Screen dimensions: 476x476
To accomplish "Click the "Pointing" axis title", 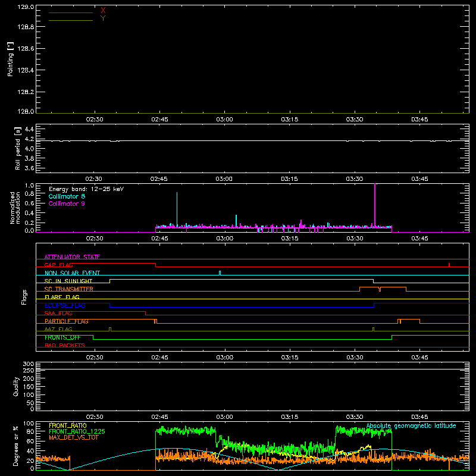I will [x=10, y=59].
